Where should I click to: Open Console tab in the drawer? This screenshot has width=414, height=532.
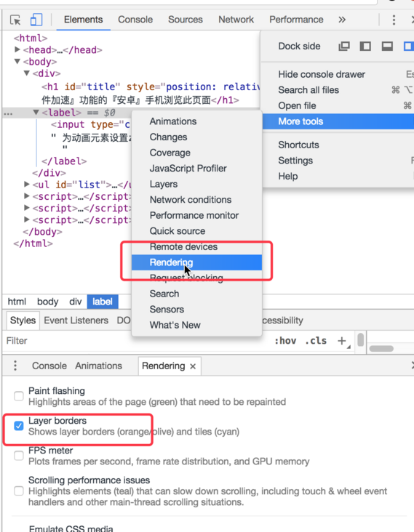49,366
